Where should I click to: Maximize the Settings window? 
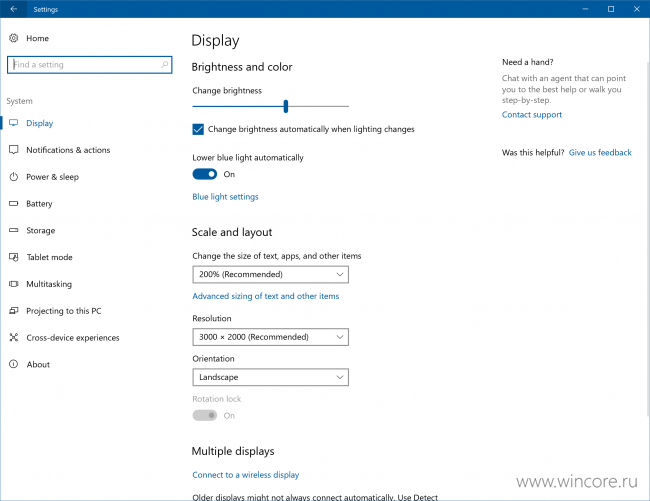click(x=611, y=9)
